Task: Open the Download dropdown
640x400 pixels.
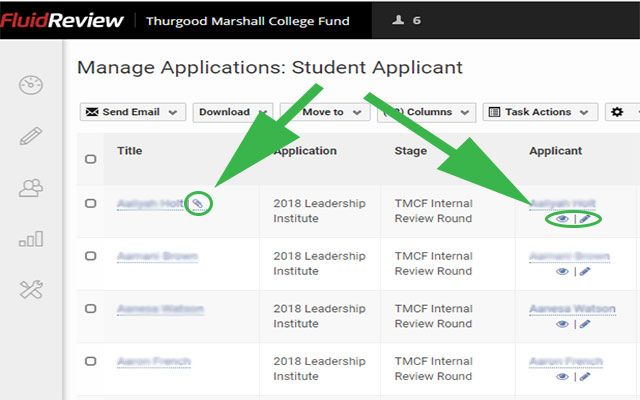Action: (x=233, y=112)
